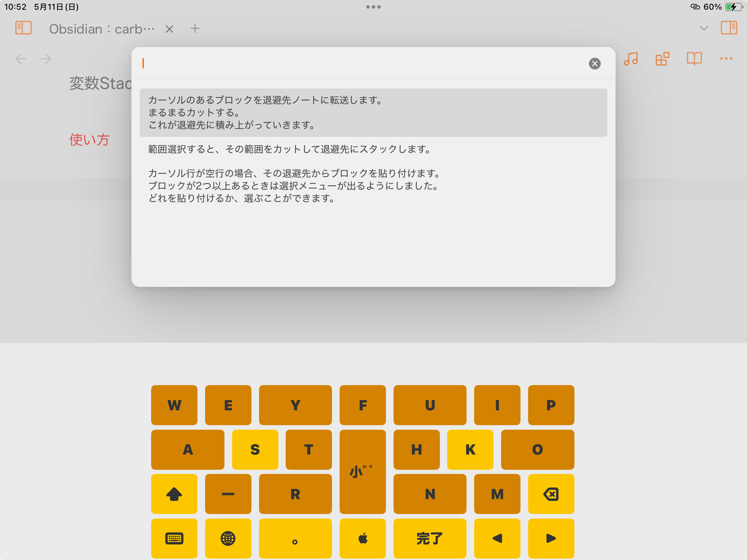Open the blocks grid icon in toolbar
Image resolution: width=747 pixels, height=560 pixels.
[x=663, y=59]
